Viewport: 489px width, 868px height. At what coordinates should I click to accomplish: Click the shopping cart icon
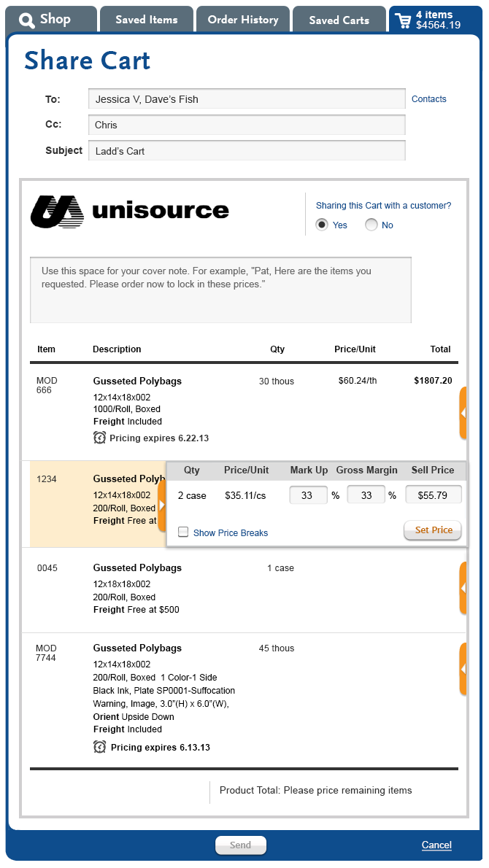click(403, 20)
